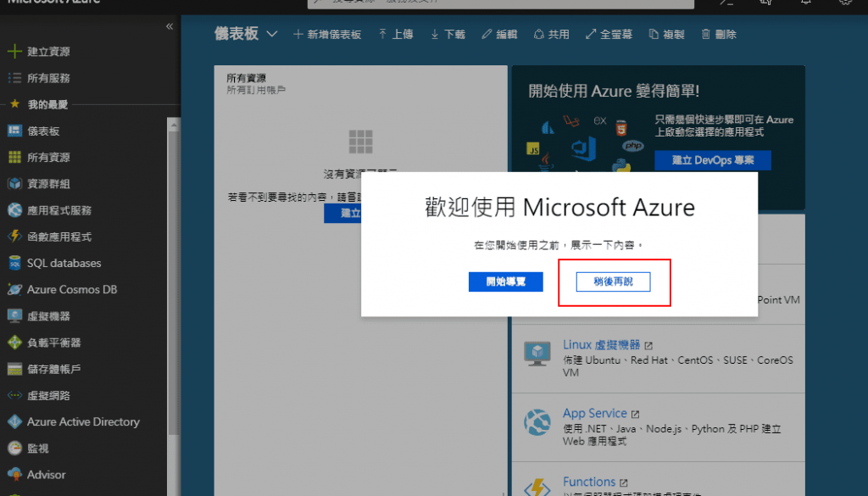Click 下載 download toolbar item

point(448,34)
